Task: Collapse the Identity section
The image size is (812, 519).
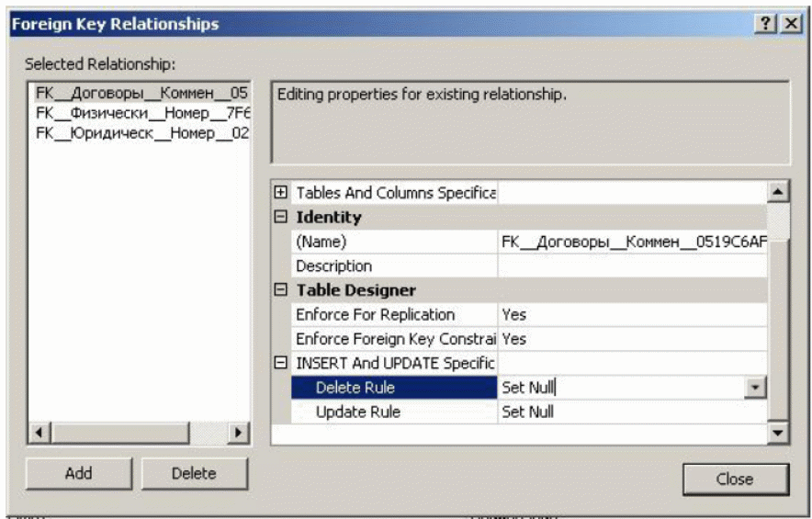Action: [x=282, y=218]
